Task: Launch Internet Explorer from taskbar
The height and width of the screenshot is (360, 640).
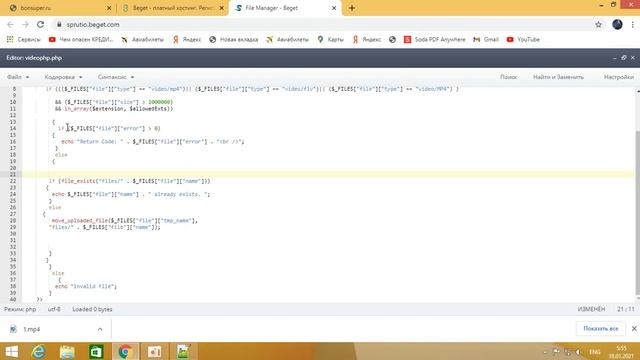Action: 39,351
